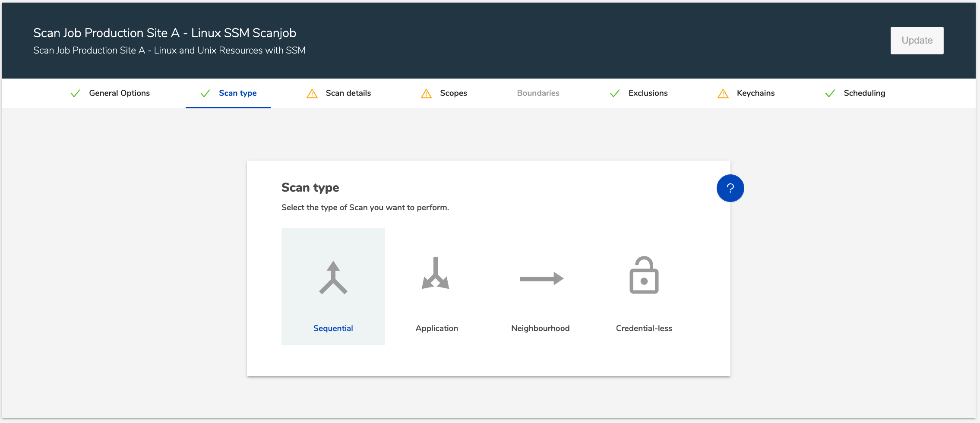Choose the Neighbourhood right-arrow icon

click(541, 279)
